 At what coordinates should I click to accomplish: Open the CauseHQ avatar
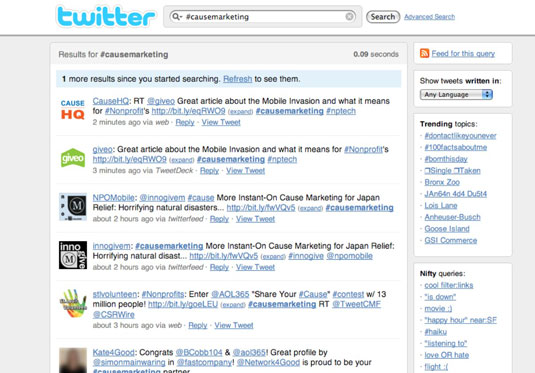(73, 110)
